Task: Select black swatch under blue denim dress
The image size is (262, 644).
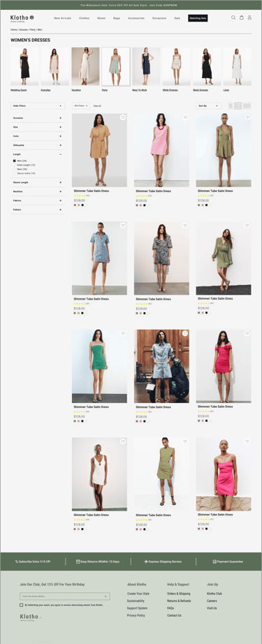Action: pyautogui.click(x=82, y=312)
